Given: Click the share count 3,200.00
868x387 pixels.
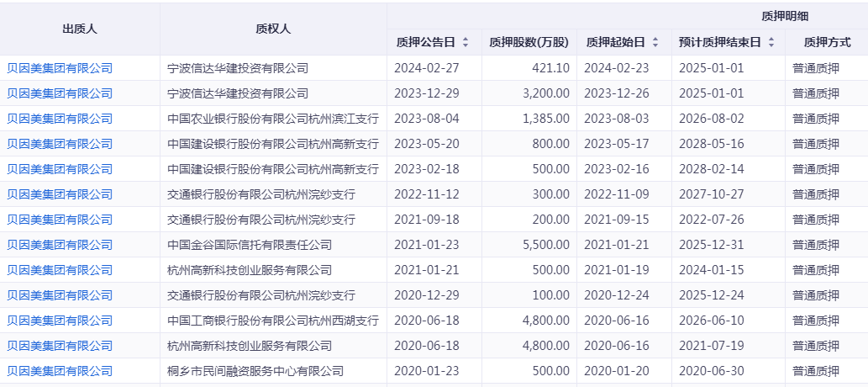Looking at the screenshot, I should pos(546,93).
